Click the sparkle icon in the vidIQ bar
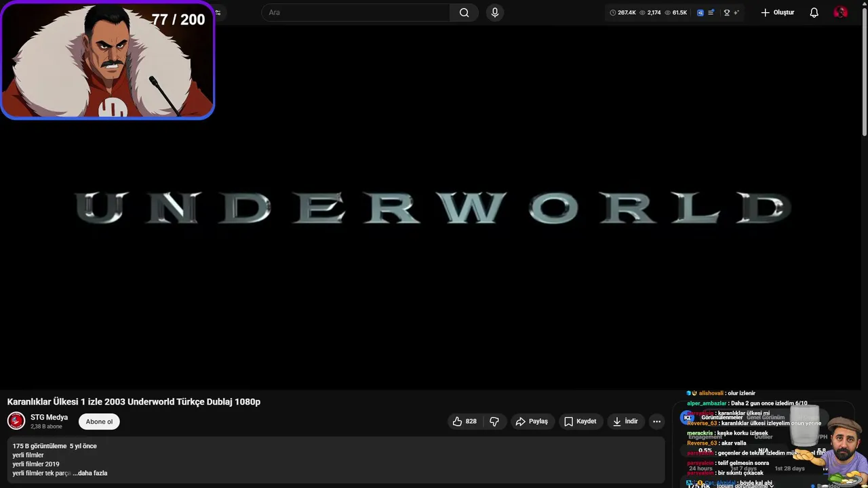 pos(736,12)
